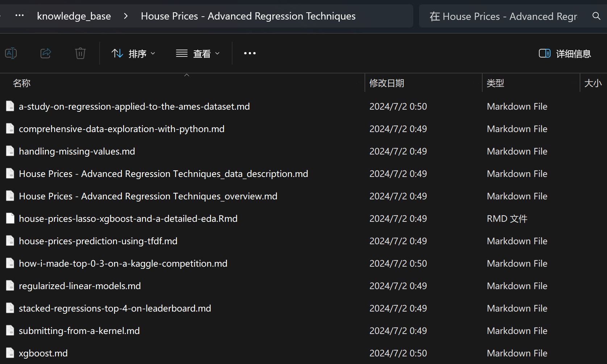
Task: Select House Prices - Advanced Regression Techniques_data_description.md
Action: coord(163,174)
